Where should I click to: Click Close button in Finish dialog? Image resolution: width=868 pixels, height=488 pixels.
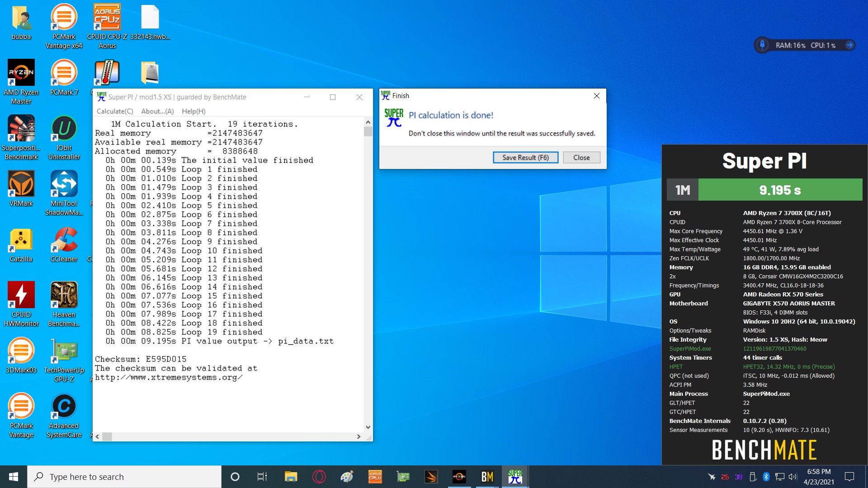pyautogui.click(x=581, y=157)
